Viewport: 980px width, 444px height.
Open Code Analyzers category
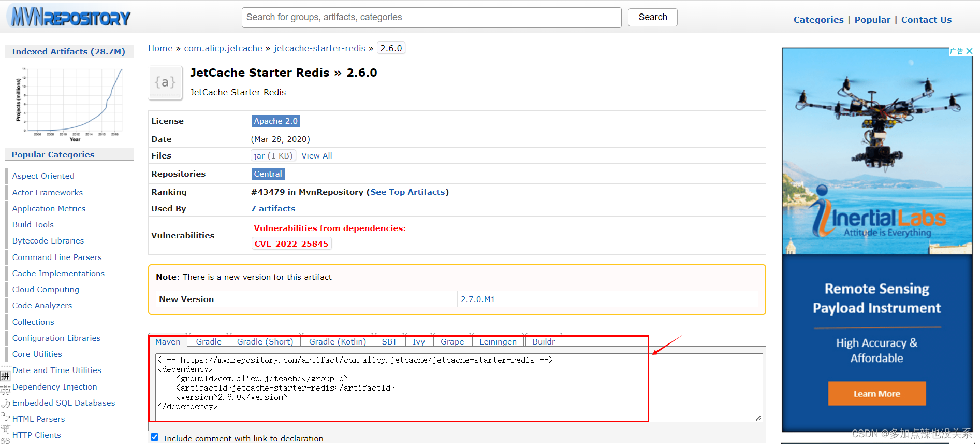(x=42, y=305)
